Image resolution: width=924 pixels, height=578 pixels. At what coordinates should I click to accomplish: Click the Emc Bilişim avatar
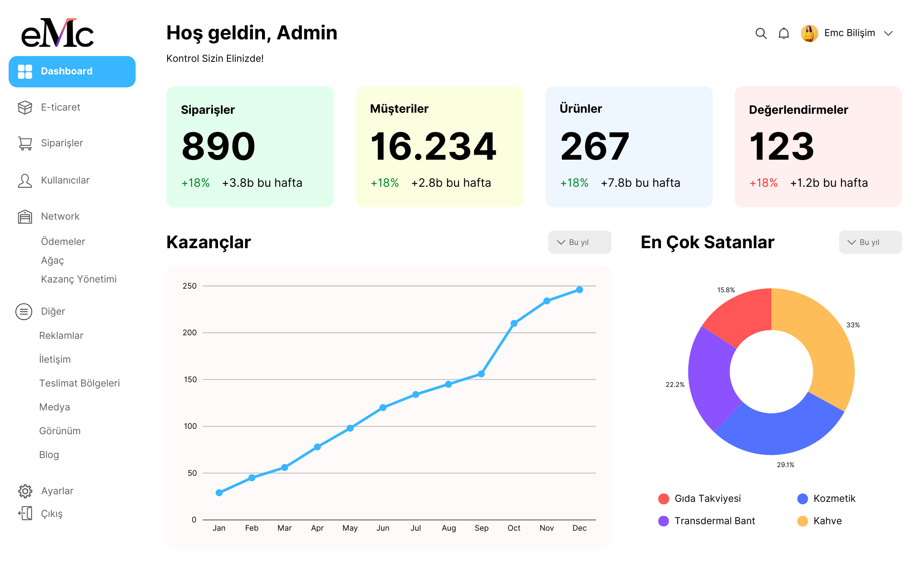(809, 33)
